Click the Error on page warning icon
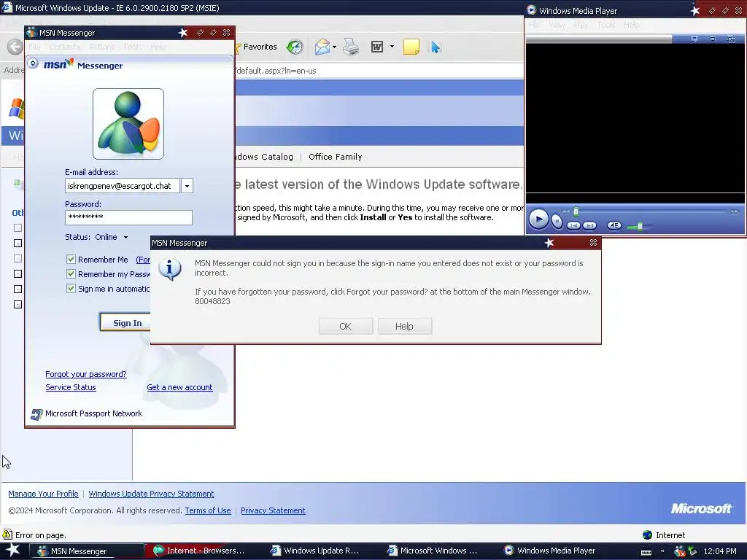The width and height of the screenshot is (747, 560). (7, 534)
